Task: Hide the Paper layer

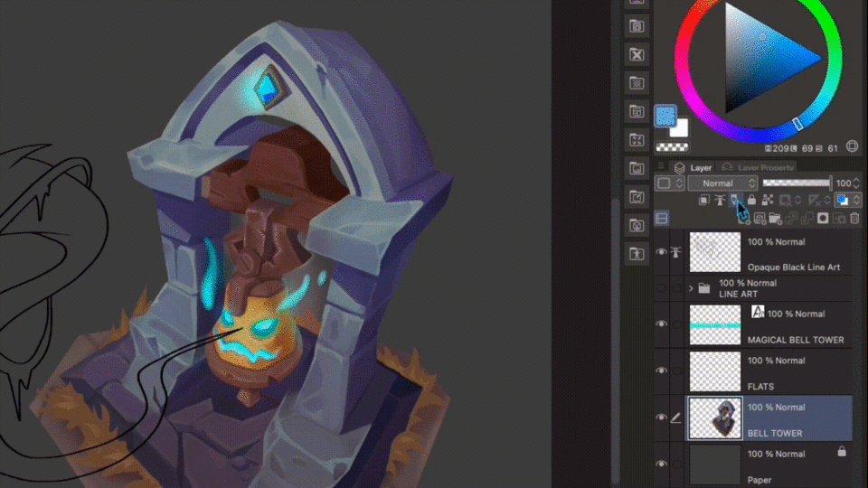Action: coord(661,464)
